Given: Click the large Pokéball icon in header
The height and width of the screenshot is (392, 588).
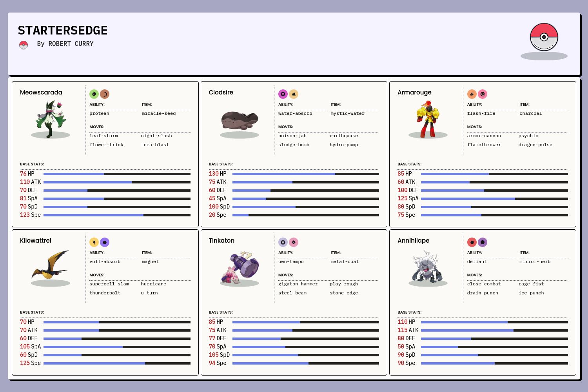Looking at the screenshot, I should tap(544, 37).
